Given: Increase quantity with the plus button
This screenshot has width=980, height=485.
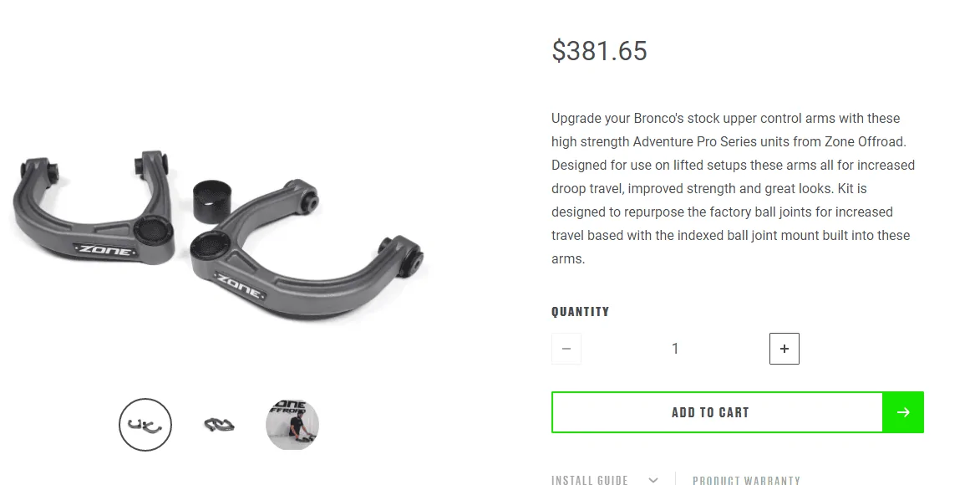Looking at the screenshot, I should pos(784,349).
